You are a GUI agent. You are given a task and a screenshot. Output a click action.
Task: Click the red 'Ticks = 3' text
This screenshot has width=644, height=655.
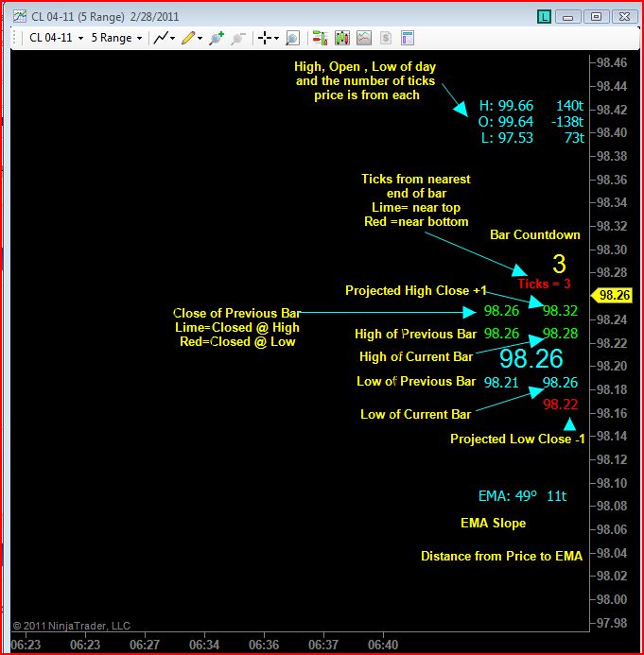pyautogui.click(x=544, y=284)
